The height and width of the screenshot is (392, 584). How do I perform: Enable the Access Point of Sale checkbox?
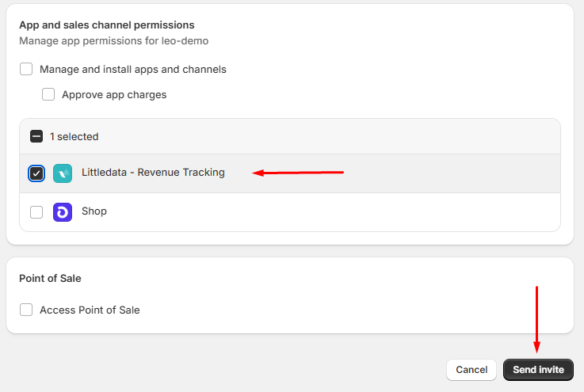pyautogui.click(x=26, y=310)
